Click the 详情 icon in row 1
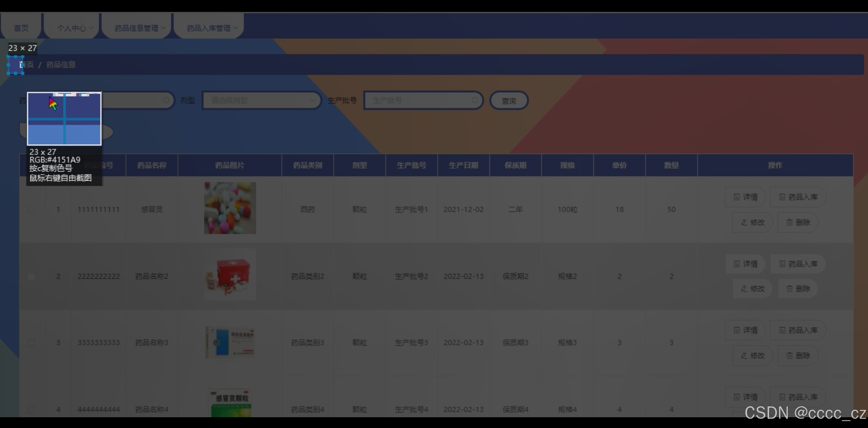This screenshot has width=868, height=428. pyautogui.click(x=737, y=197)
